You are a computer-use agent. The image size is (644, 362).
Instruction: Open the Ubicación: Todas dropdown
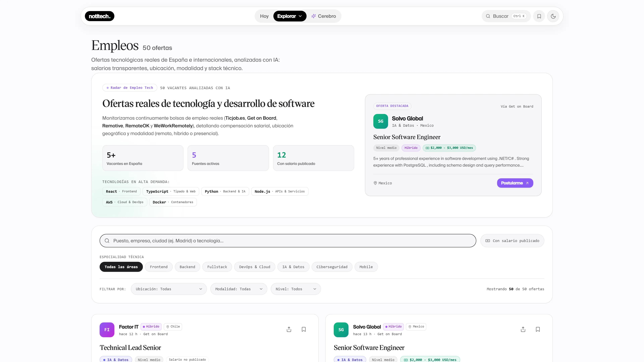pyautogui.click(x=169, y=289)
